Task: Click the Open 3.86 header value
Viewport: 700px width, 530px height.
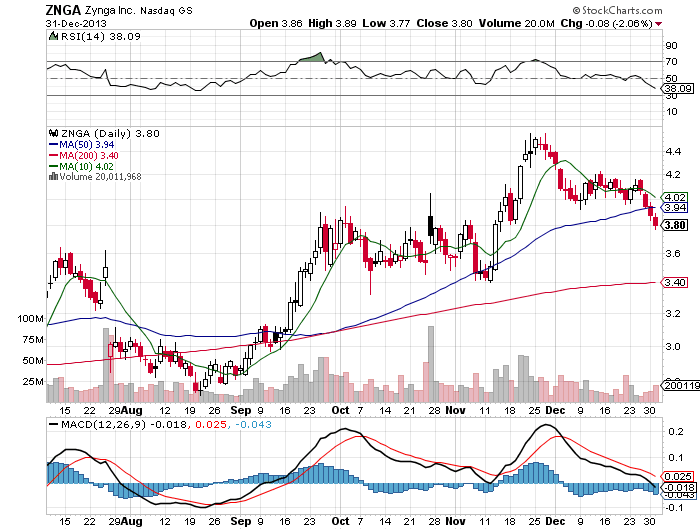Action: (276, 23)
